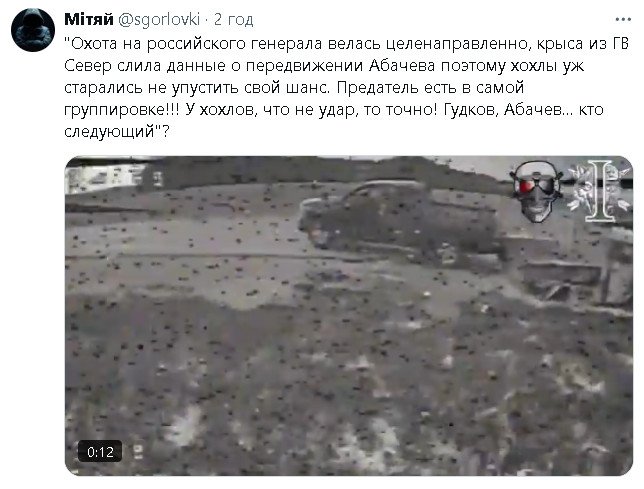The image size is (644, 489).
Task: Open the tweet via its first line 'Охота на российского генерала'
Action: tap(193, 44)
